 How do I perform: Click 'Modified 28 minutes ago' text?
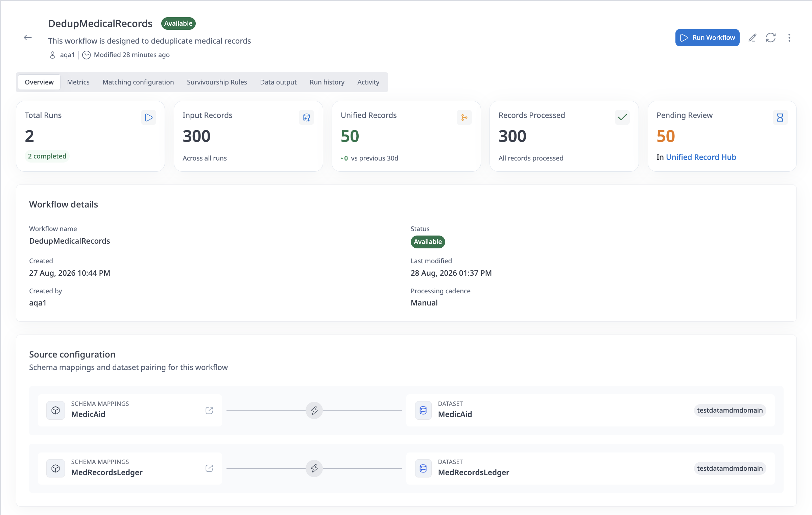(132, 55)
